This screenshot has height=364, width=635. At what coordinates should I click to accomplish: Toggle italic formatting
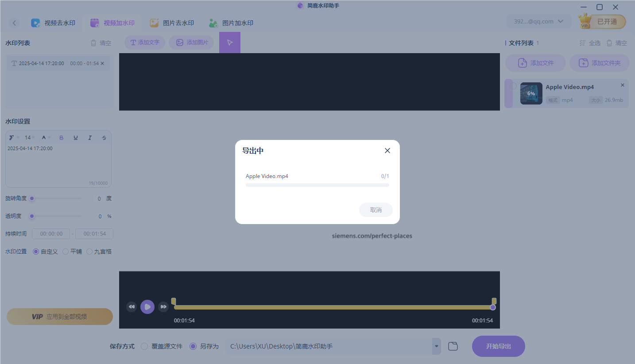coord(90,138)
